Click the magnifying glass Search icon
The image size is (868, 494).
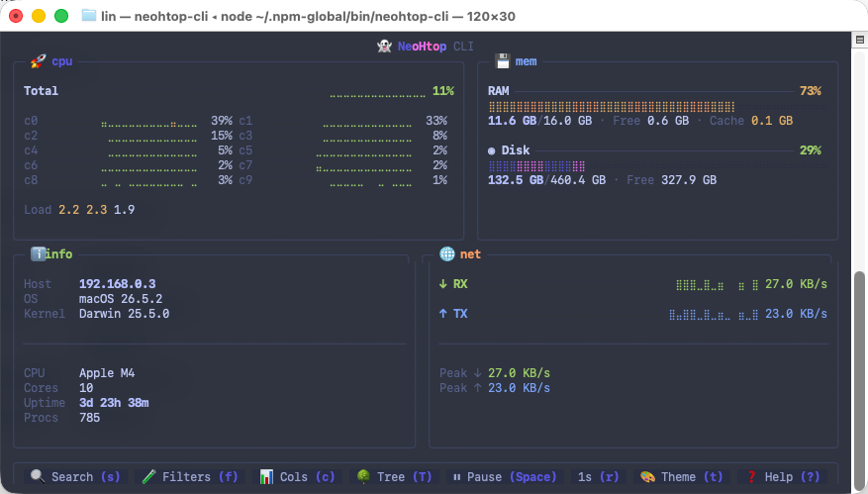tap(37, 476)
